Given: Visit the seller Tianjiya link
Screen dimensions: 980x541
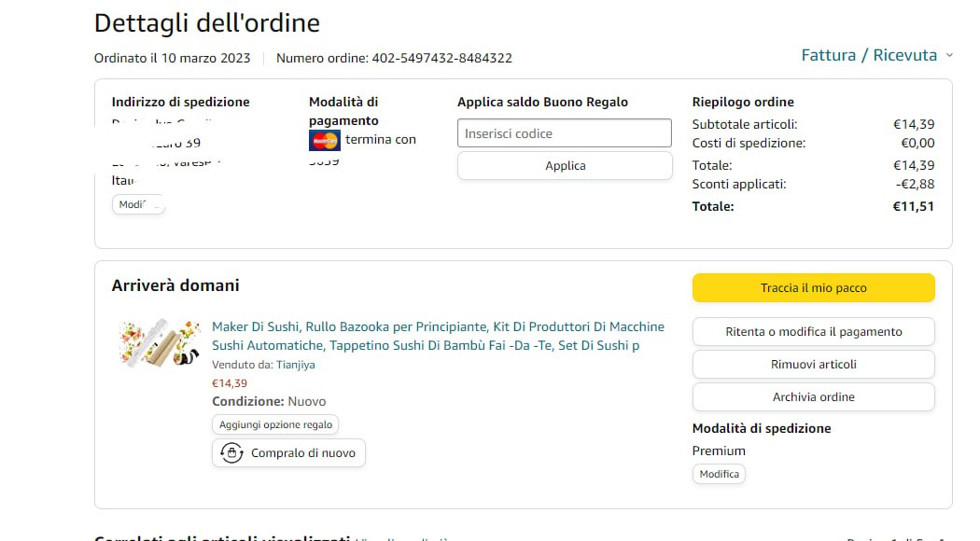Looking at the screenshot, I should (296, 365).
